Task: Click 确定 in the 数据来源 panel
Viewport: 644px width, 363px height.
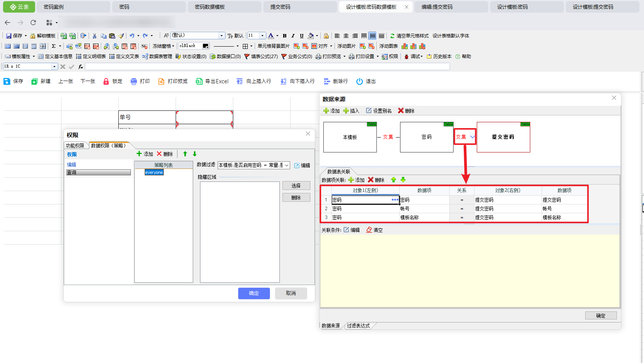Action: (601, 316)
